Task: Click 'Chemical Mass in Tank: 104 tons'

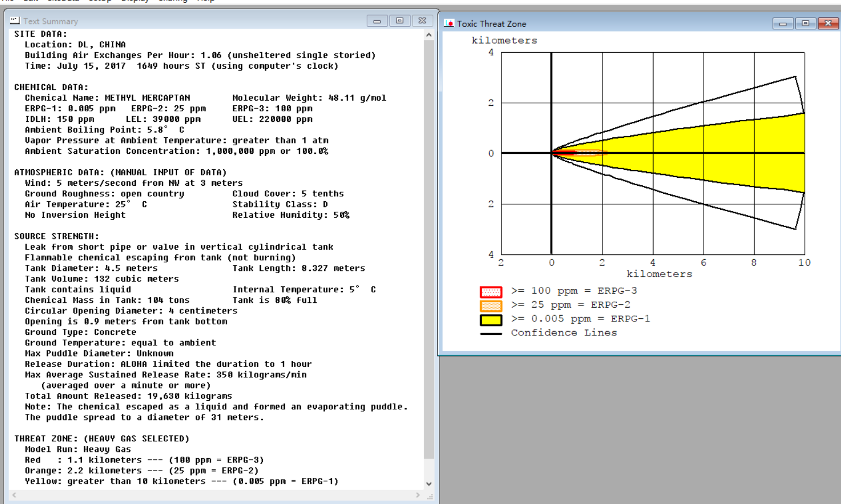Action: click(107, 300)
